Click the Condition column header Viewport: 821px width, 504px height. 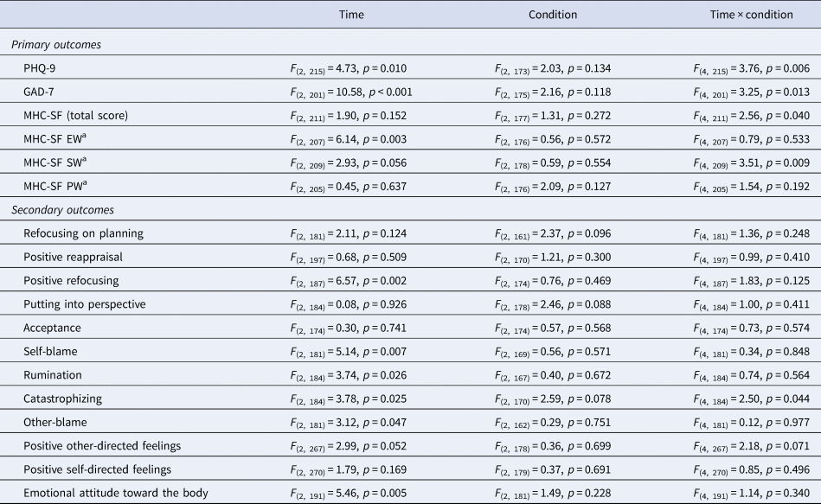[553, 15]
